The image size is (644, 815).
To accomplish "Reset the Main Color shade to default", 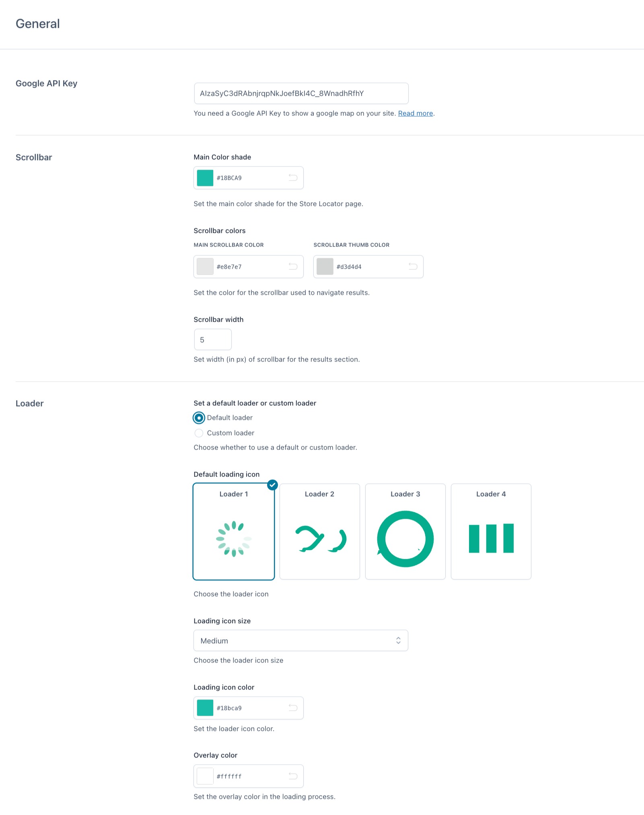I will coord(293,178).
